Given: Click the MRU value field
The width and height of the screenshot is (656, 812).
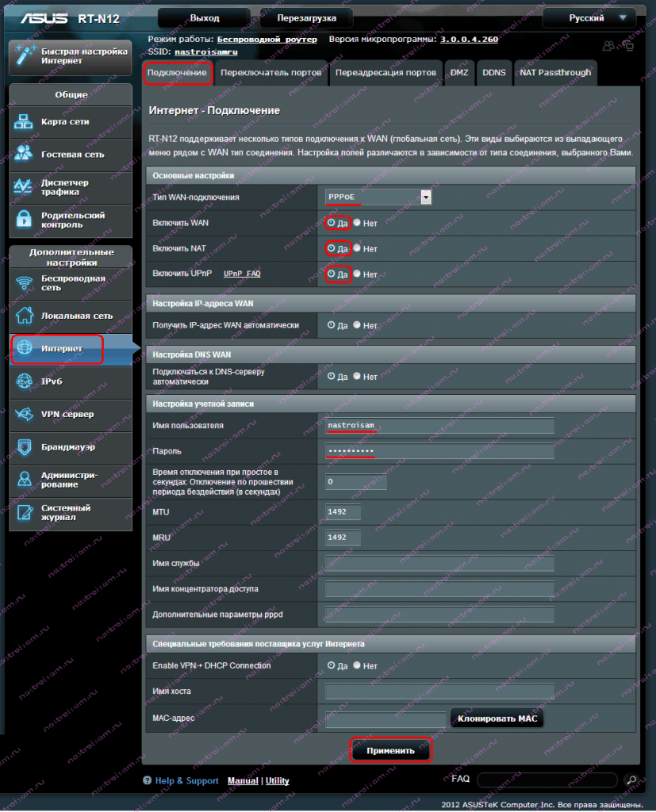Looking at the screenshot, I should click(x=343, y=537).
